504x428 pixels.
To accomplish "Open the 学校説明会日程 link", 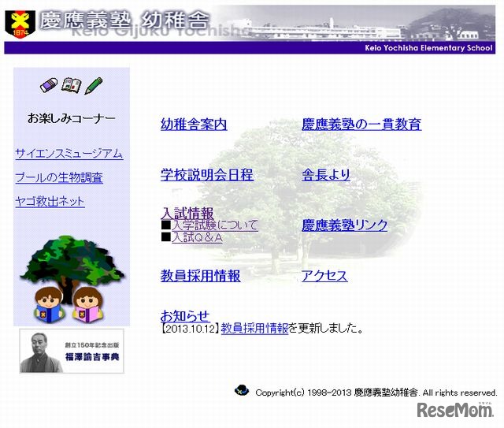I will (x=207, y=175).
